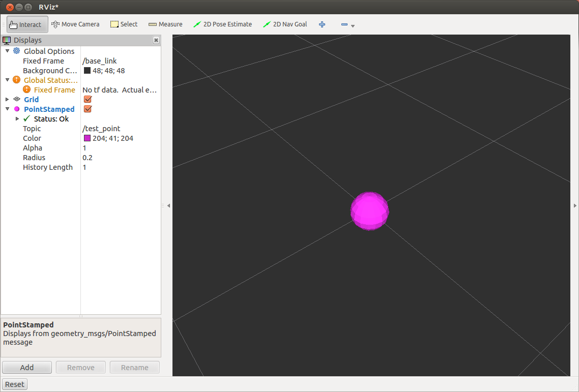Activate the 2D Nav Goal tool
The image size is (579, 392).
click(x=285, y=24)
